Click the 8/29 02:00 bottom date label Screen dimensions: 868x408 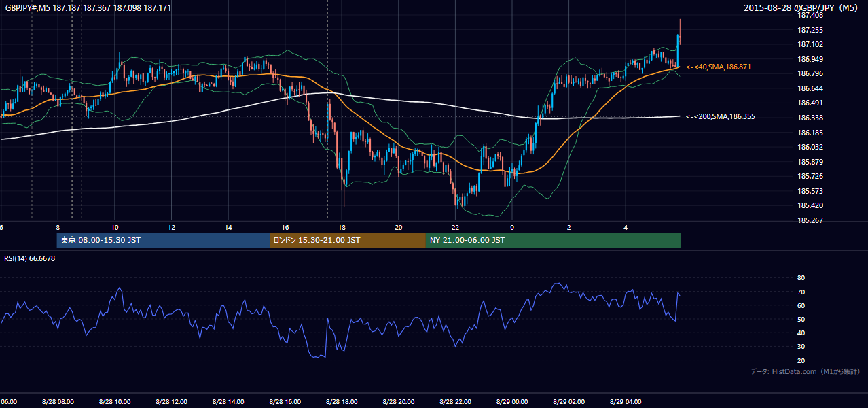[x=568, y=401]
